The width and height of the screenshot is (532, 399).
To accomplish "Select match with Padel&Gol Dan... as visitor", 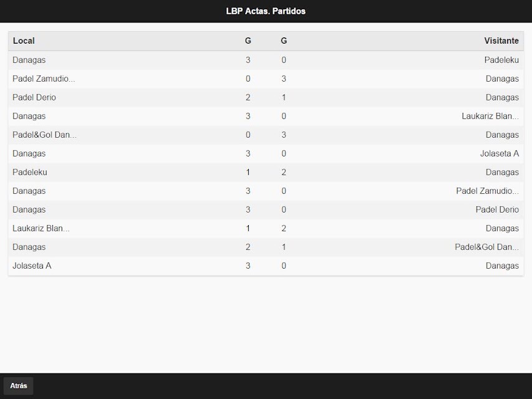I will point(266,247).
